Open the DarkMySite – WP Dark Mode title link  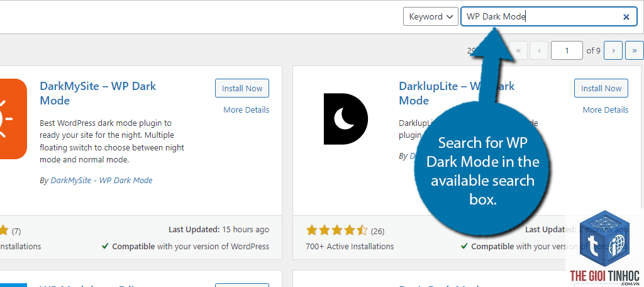pyautogui.click(x=97, y=93)
